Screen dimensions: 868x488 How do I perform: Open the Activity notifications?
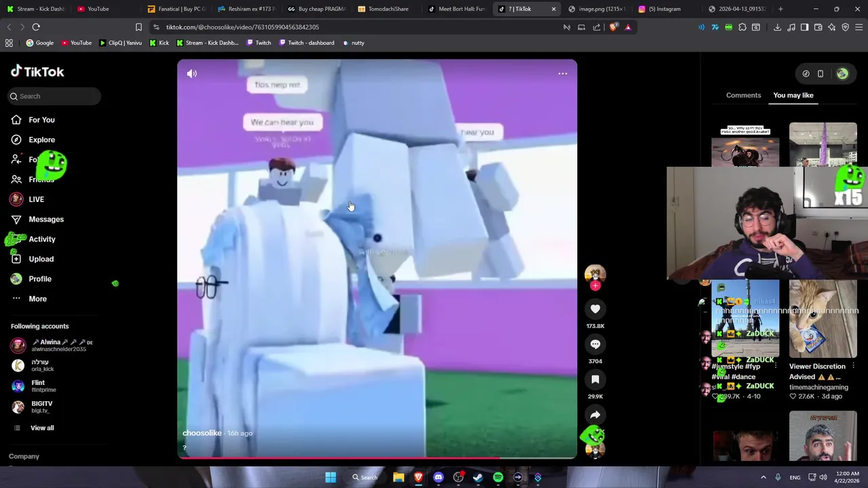coord(42,239)
